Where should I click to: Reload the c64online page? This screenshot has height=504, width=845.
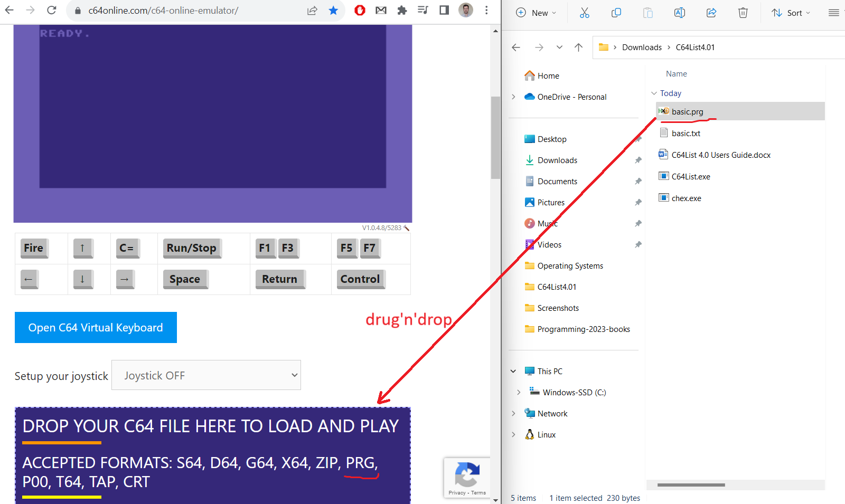[x=51, y=11]
